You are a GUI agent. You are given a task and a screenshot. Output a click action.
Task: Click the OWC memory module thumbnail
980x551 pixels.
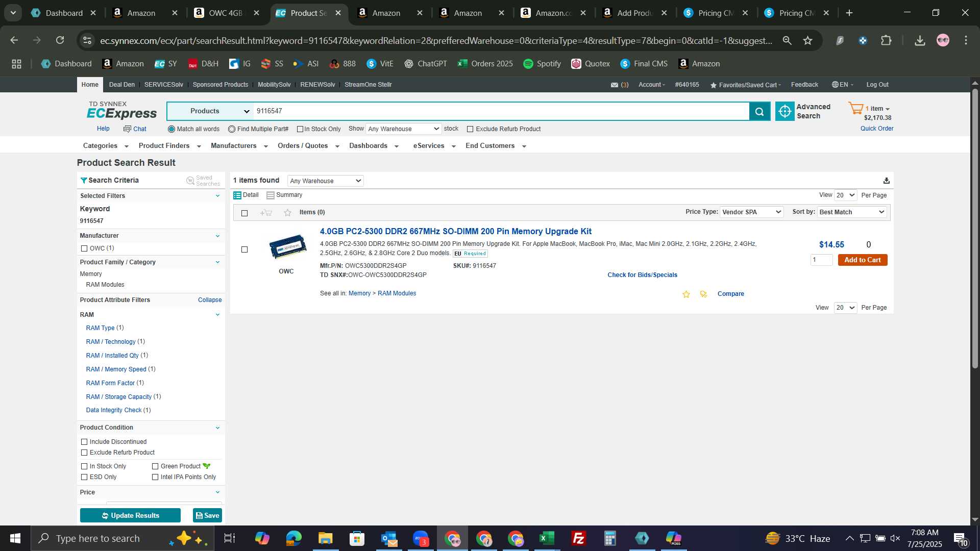point(287,247)
